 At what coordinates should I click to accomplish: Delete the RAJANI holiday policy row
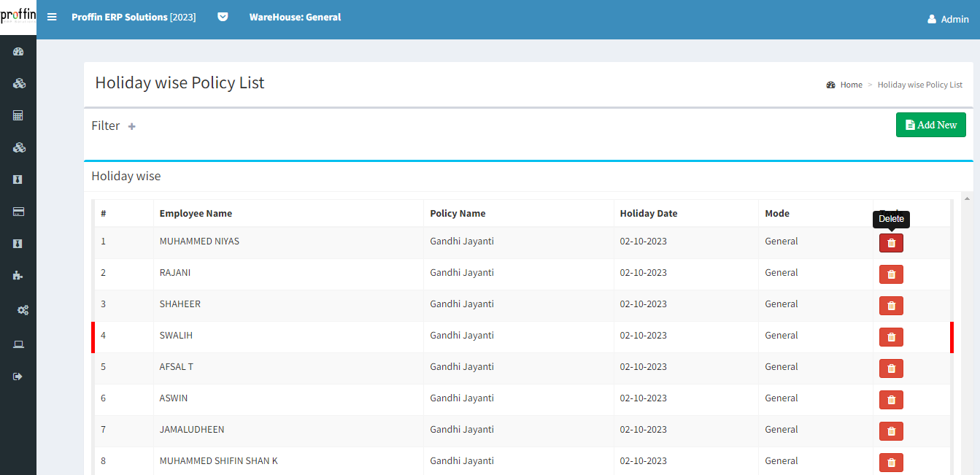(891, 274)
